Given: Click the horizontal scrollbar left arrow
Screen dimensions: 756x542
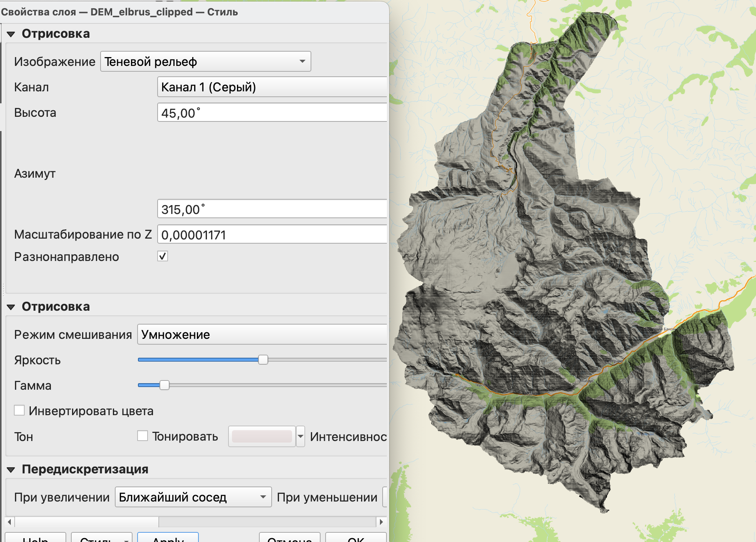Looking at the screenshot, I should [9, 522].
